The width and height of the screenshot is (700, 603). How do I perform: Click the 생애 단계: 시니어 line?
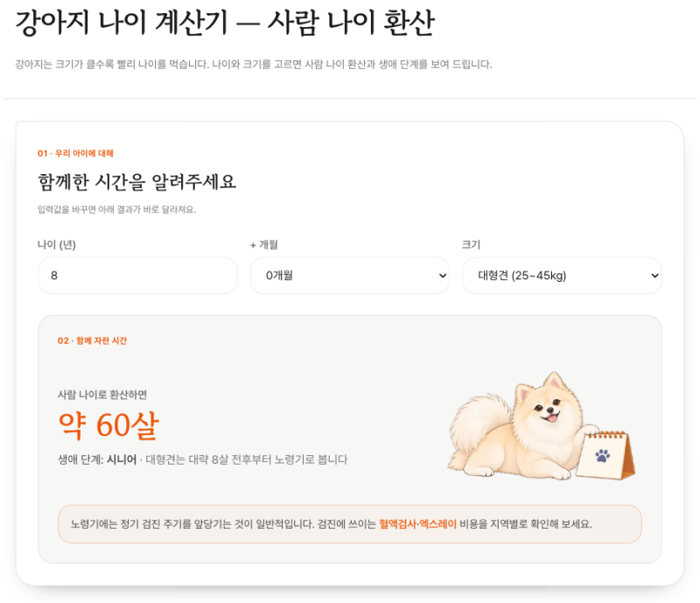click(203, 459)
